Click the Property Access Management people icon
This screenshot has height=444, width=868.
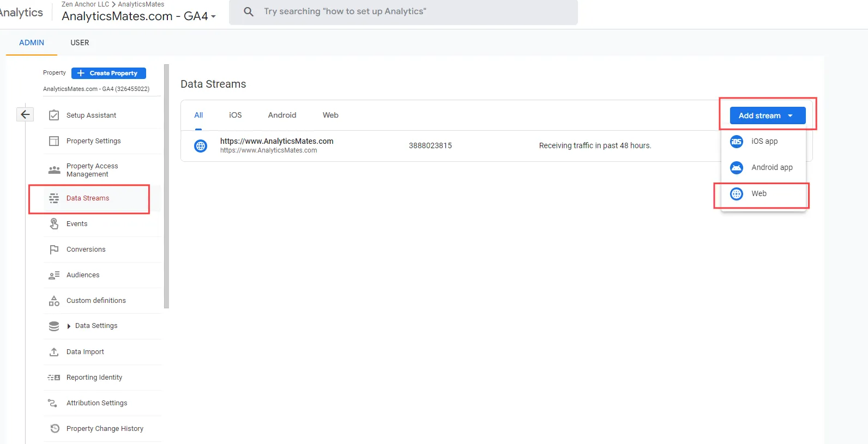pos(54,170)
